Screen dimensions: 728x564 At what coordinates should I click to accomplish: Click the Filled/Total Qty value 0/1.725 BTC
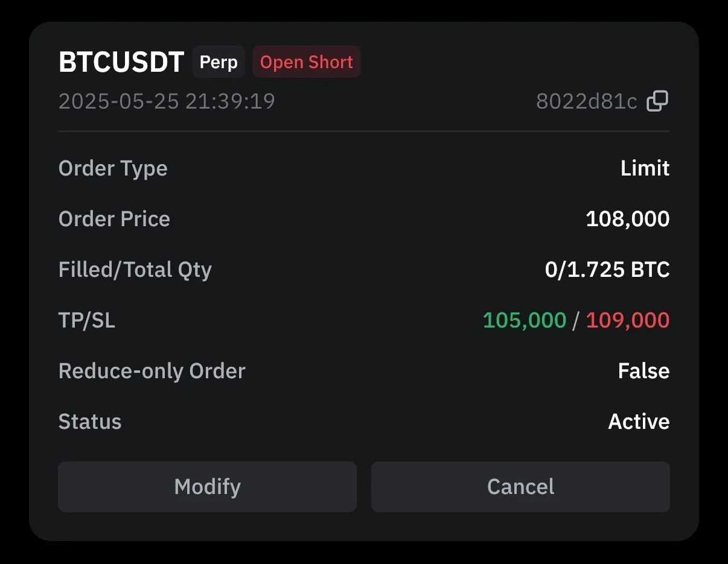(x=607, y=270)
